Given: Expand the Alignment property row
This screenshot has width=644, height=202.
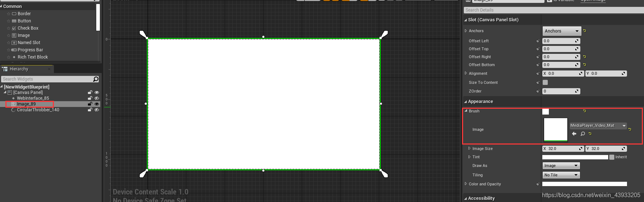Looking at the screenshot, I should (x=466, y=73).
